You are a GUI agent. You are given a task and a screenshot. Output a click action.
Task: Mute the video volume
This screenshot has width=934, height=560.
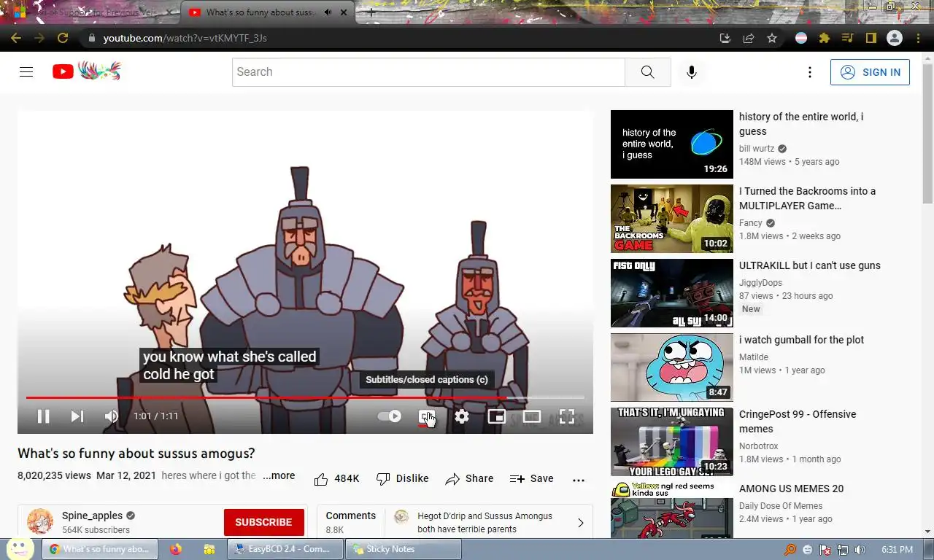[x=111, y=416]
